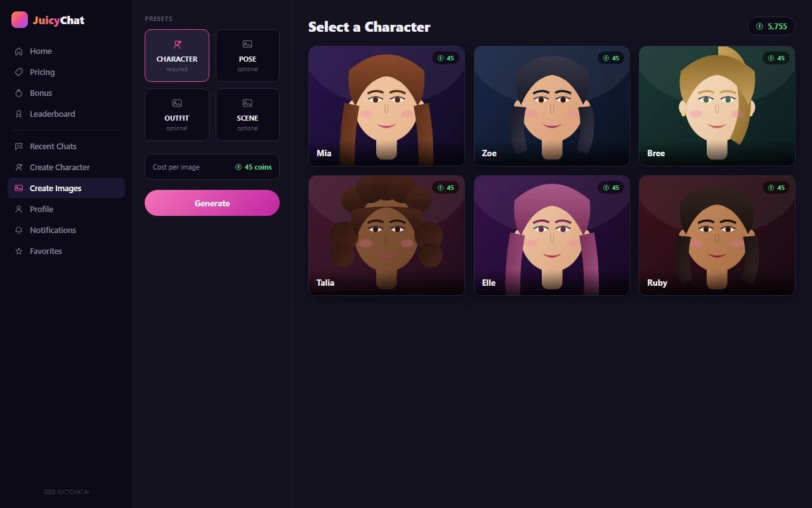Click the Pricing tag icon

[18, 72]
